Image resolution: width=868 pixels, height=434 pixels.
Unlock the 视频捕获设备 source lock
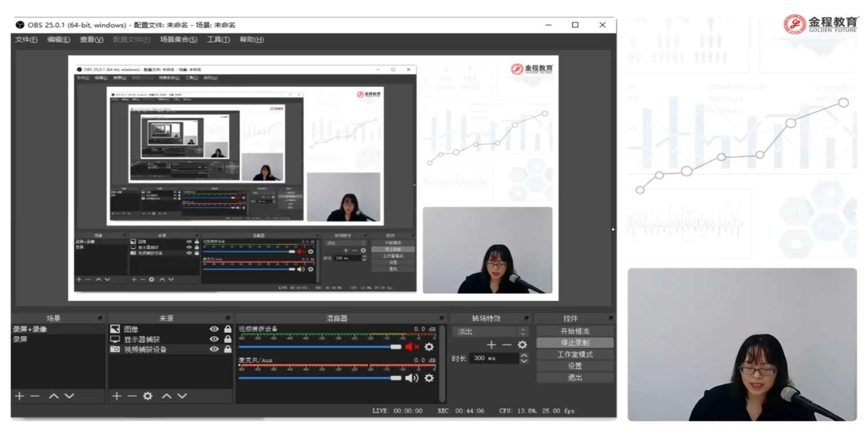(x=227, y=350)
